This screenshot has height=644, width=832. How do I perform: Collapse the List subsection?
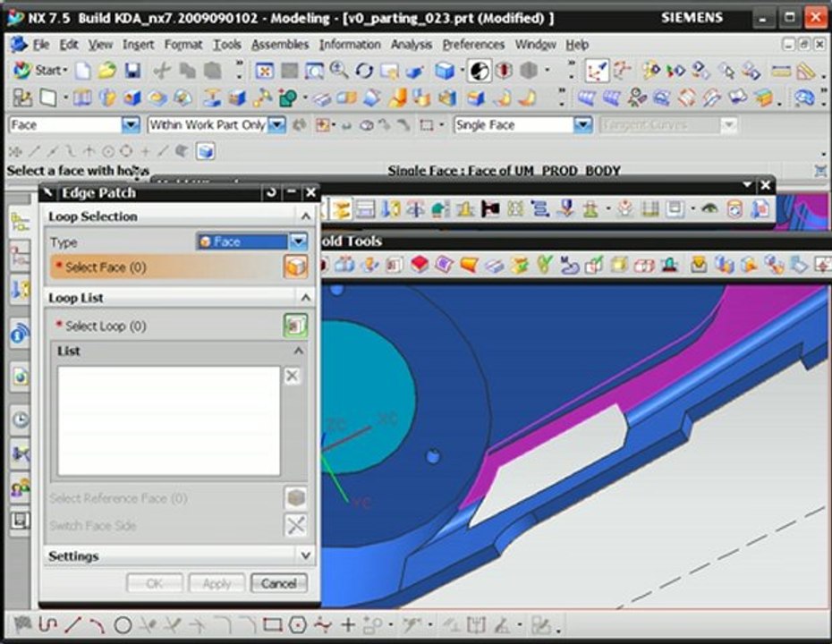pos(298,351)
